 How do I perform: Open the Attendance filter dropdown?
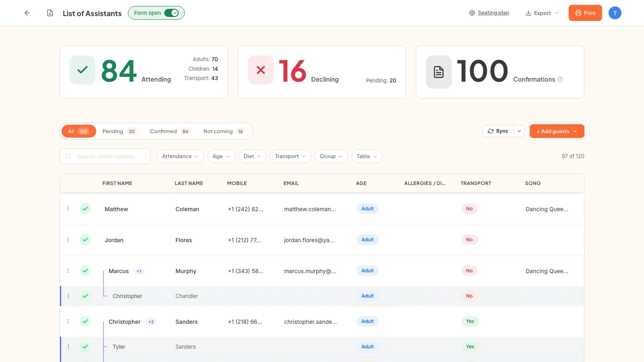coord(180,156)
